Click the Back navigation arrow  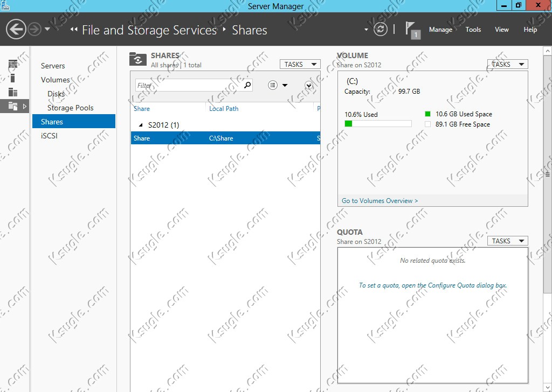click(x=16, y=29)
